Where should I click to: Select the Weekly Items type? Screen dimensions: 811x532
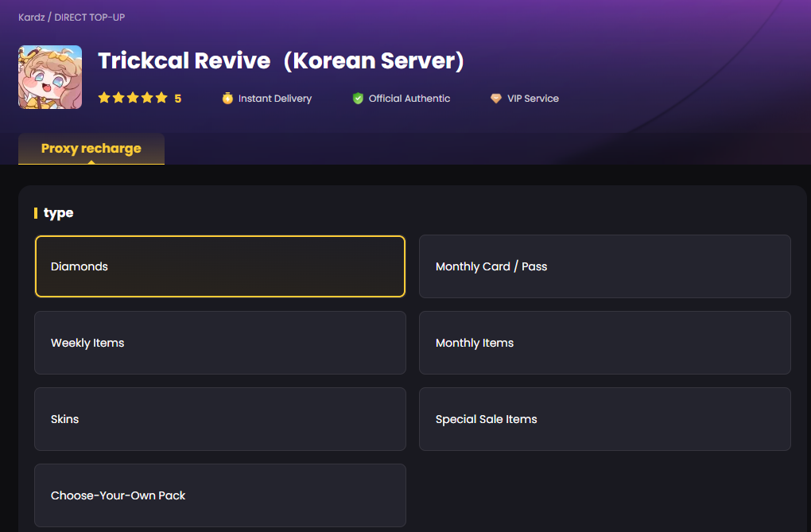click(220, 343)
